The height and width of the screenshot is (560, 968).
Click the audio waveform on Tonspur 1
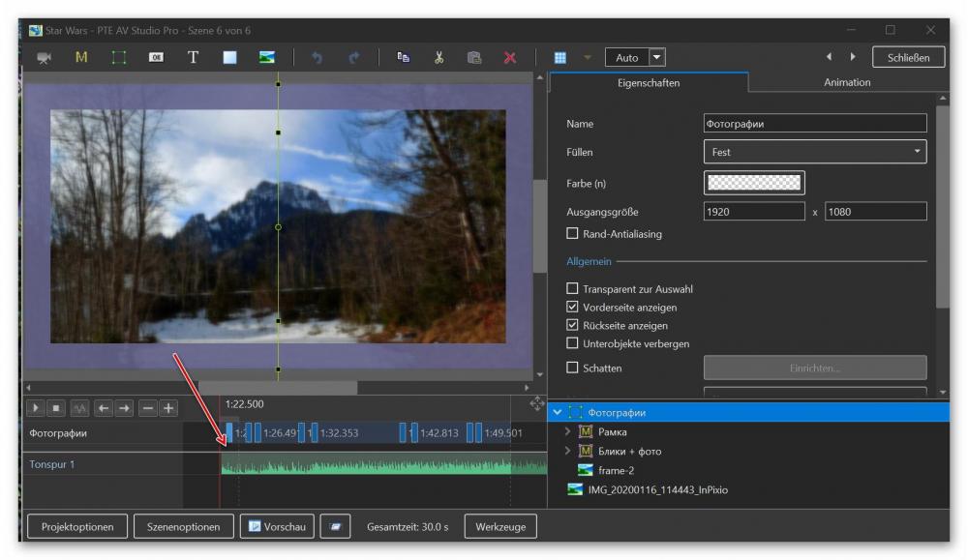384,464
